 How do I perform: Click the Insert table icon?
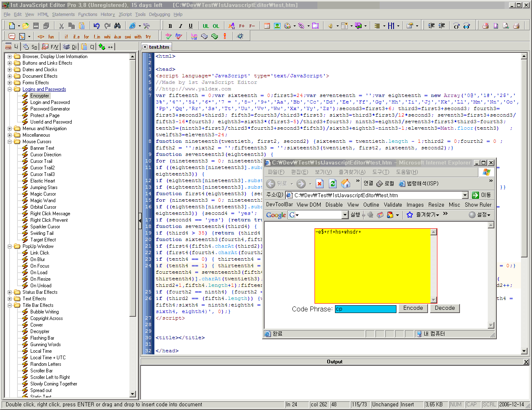(267, 26)
